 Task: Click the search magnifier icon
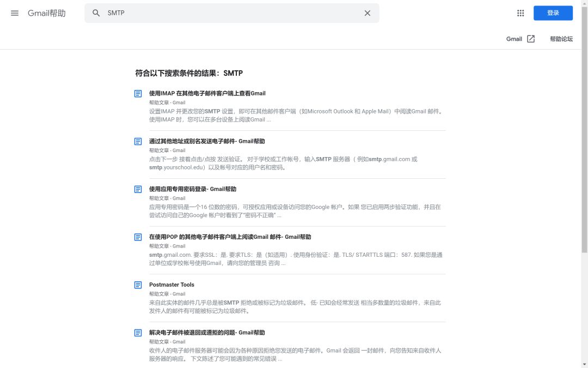[x=96, y=13]
